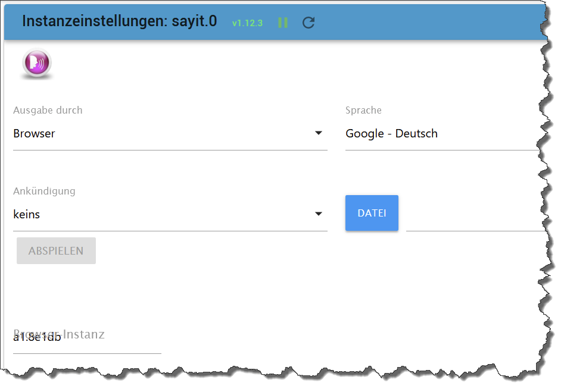Screen dimensions: 564x392
Task: Click the Ausgabe durch label
Action: coord(48,110)
